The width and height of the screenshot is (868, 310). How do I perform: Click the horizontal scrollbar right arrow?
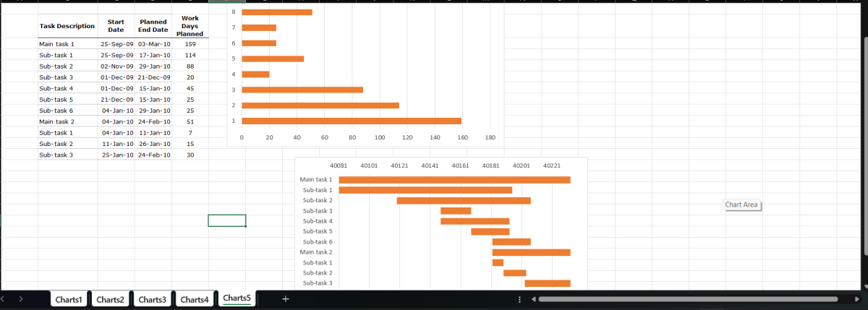tap(837, 299)
